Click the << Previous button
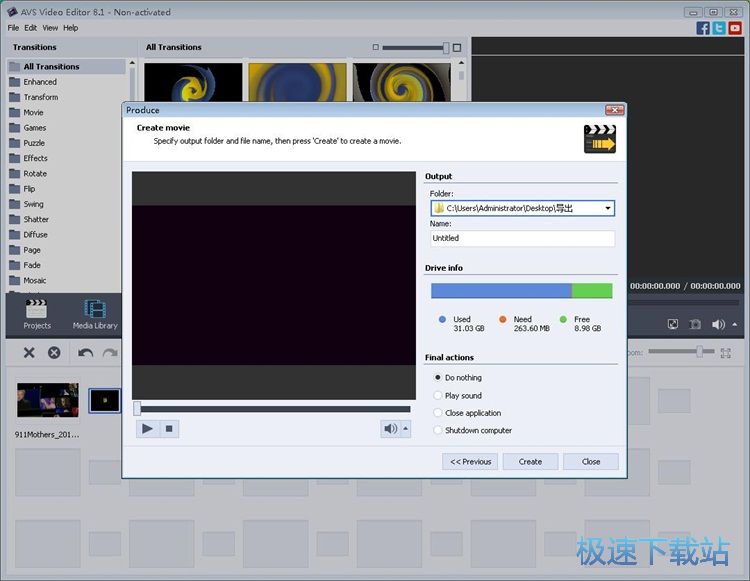This screenshot has width=750, height=581. point(470,461)
